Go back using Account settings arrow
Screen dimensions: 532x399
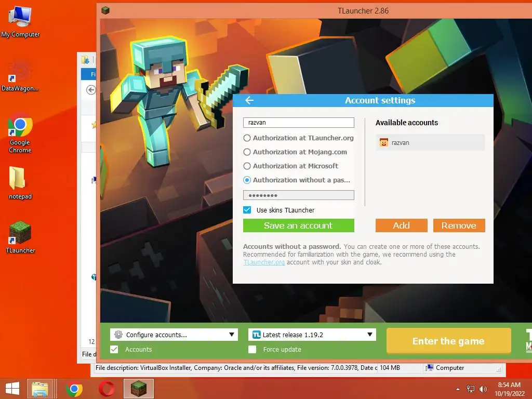click(249, 100)
